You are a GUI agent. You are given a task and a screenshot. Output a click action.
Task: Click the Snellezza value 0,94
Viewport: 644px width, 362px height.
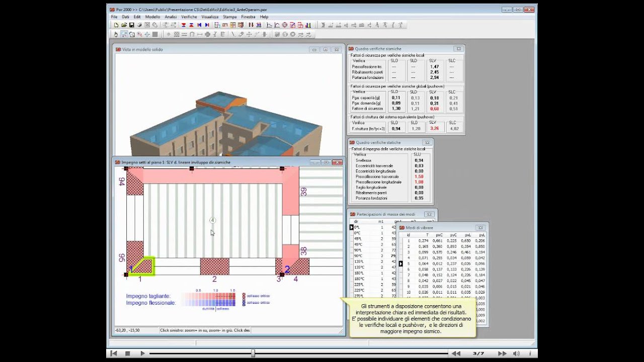pyautogui.click(x=419, y=160)
